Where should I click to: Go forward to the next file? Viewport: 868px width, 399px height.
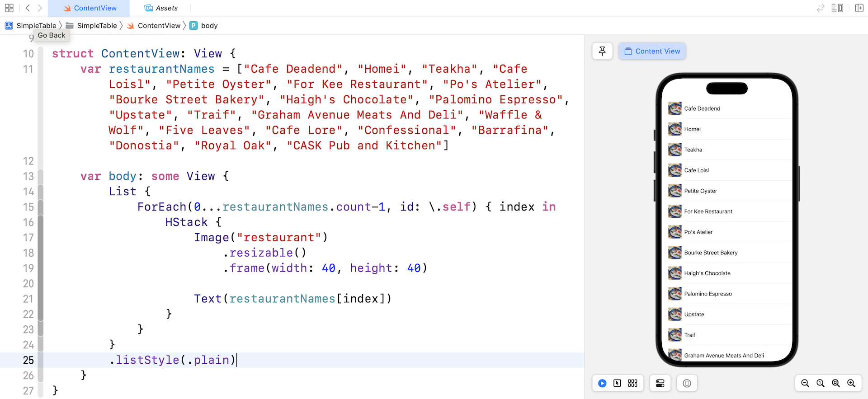pyautogui.click(x=40, y=8)
